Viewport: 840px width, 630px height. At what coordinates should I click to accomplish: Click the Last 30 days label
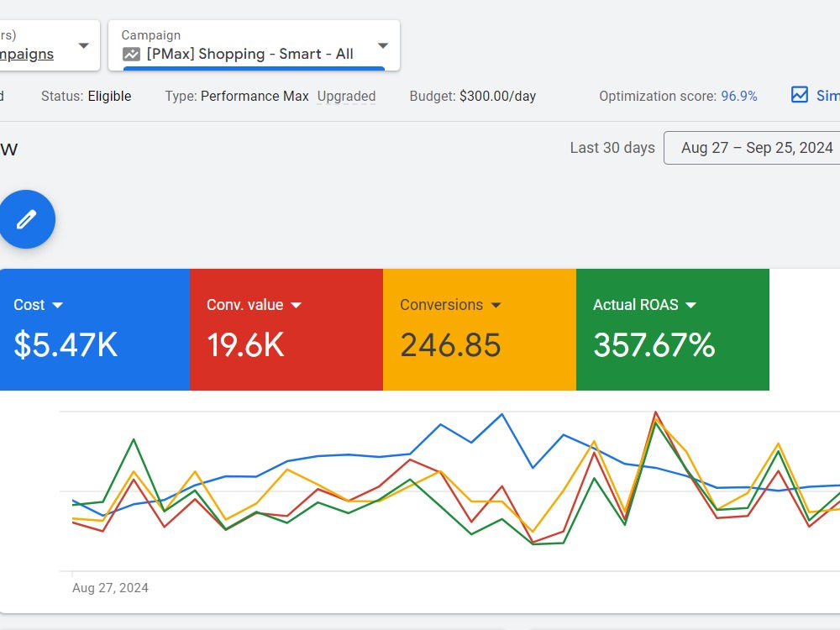click(612, 148)
